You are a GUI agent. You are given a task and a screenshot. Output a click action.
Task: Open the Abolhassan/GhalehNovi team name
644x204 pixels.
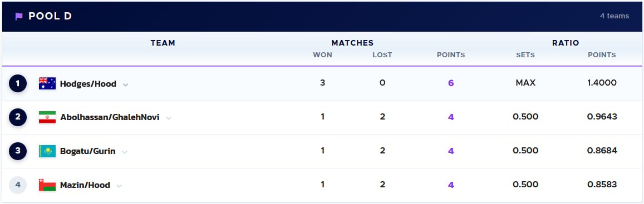click(x=110, y=117)
